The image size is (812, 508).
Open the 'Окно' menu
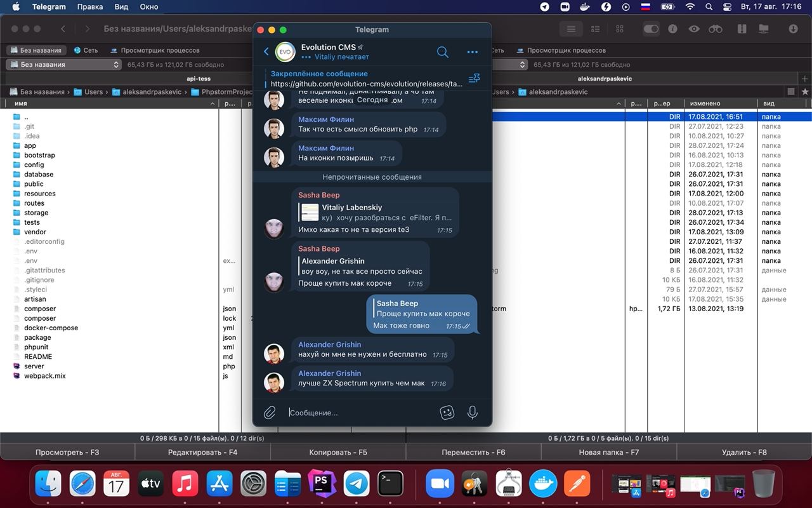click(149, 7)
